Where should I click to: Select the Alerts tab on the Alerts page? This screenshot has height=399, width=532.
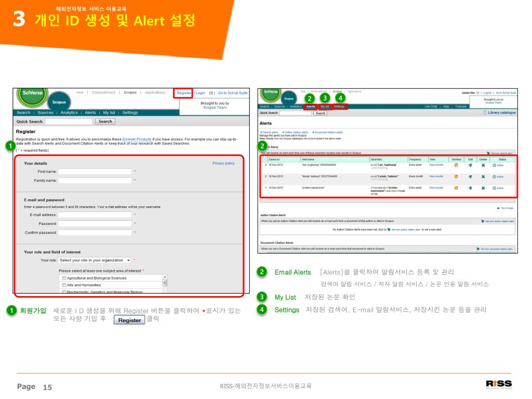[x=311, y=107]
